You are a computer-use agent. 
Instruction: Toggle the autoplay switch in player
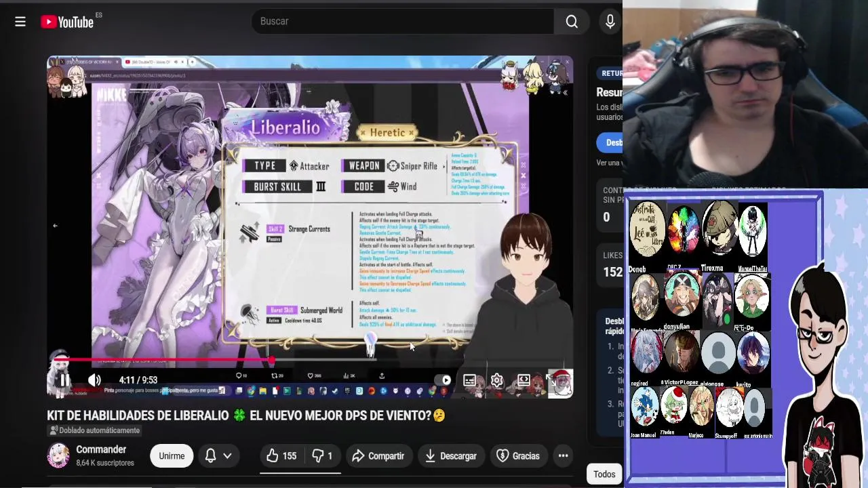[443, 380]
